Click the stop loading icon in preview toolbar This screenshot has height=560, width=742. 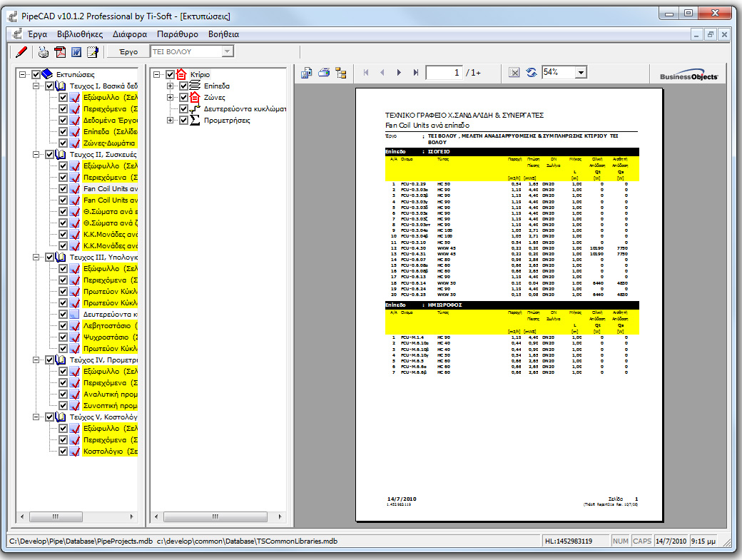click(x=514, y=72)
